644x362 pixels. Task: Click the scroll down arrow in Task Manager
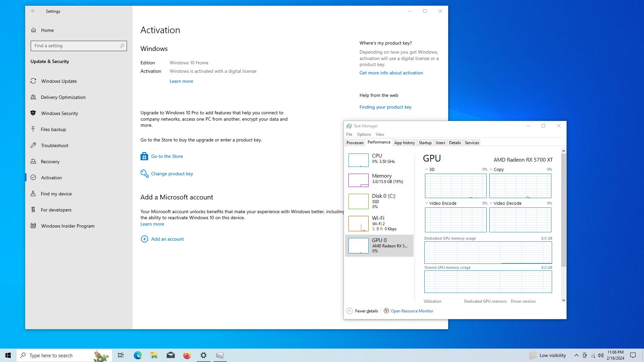point(563,300)
